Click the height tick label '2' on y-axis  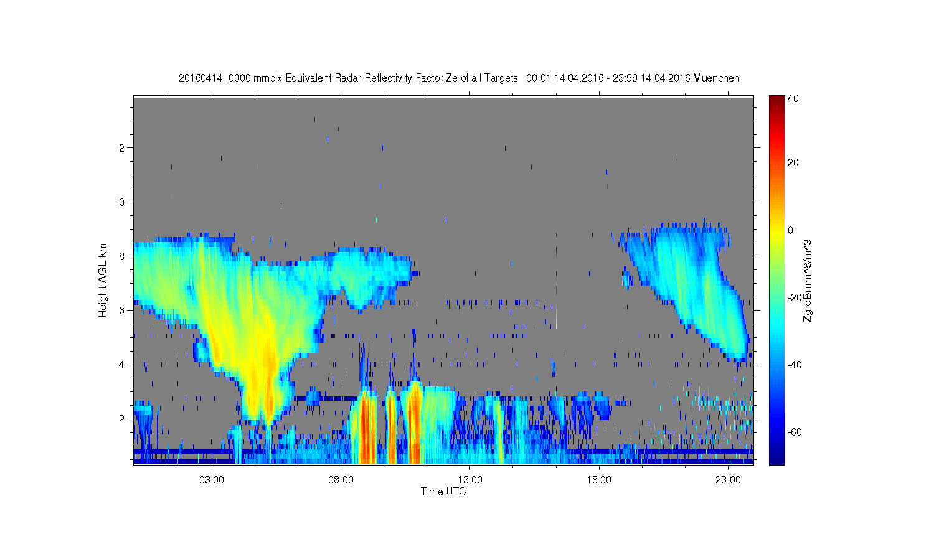tap(123, 419)
